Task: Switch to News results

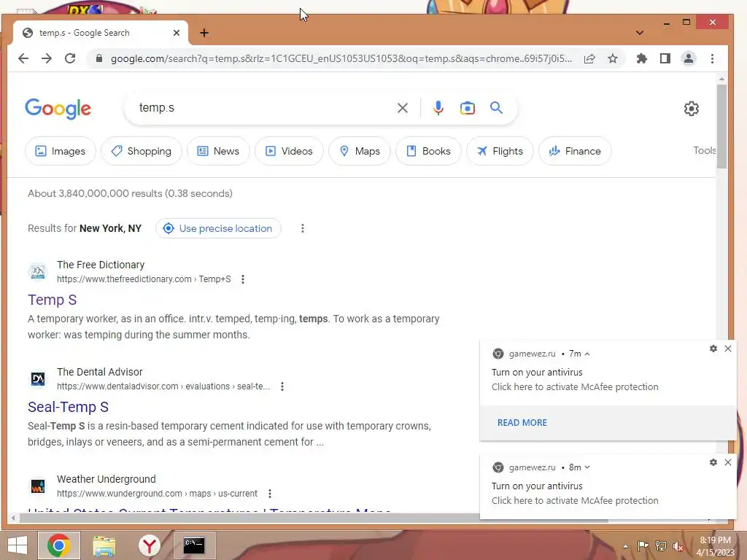Action: [218, 151]
